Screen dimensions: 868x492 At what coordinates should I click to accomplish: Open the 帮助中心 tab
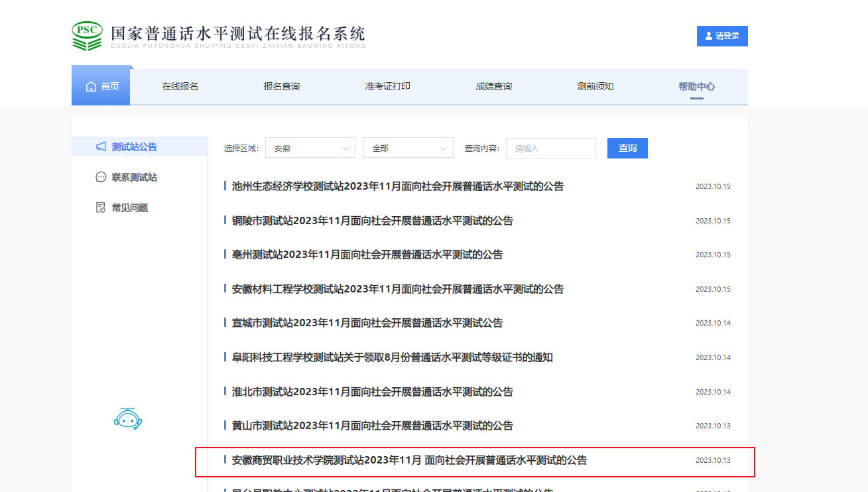click(x=696, y=86)
